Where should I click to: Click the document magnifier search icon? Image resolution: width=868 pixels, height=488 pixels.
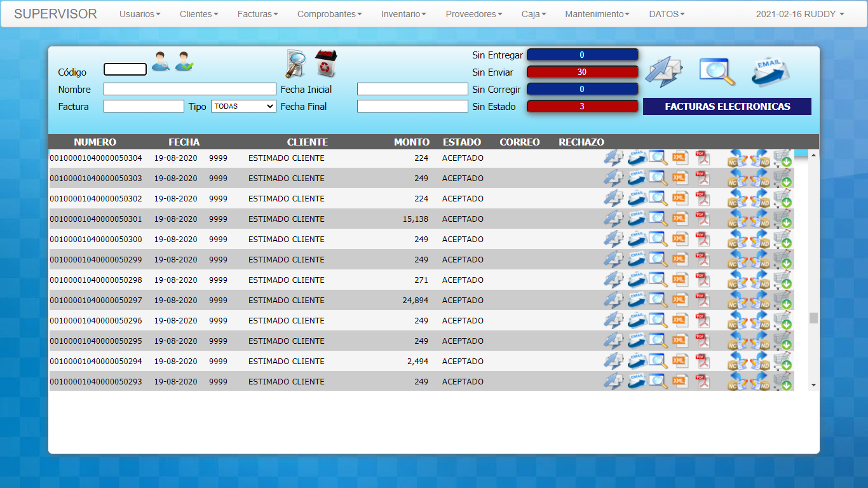coord(295,64)
